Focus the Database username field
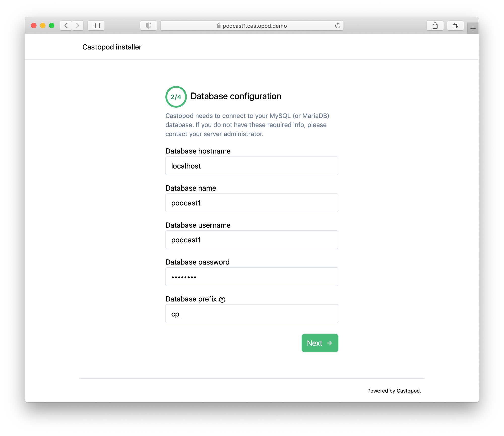Image resolution: width=504 pixels, height=436 pixels. (x=252, y=240)
